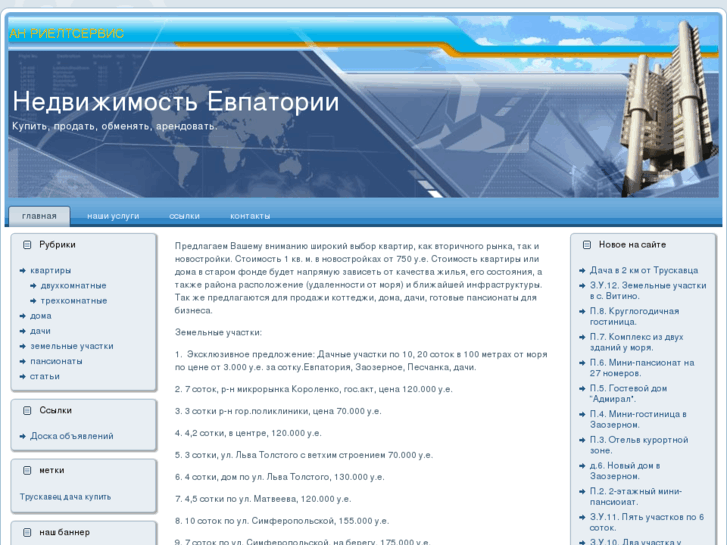Click the Ссылки panel header icon
The height and width of the screenshot is (545, 727).
coord(27,410)
